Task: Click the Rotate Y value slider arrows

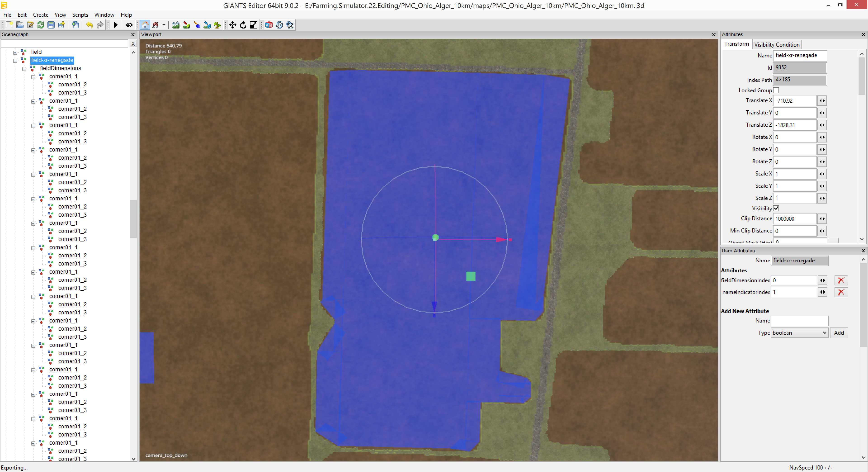Action: click(x=822, y=150)
